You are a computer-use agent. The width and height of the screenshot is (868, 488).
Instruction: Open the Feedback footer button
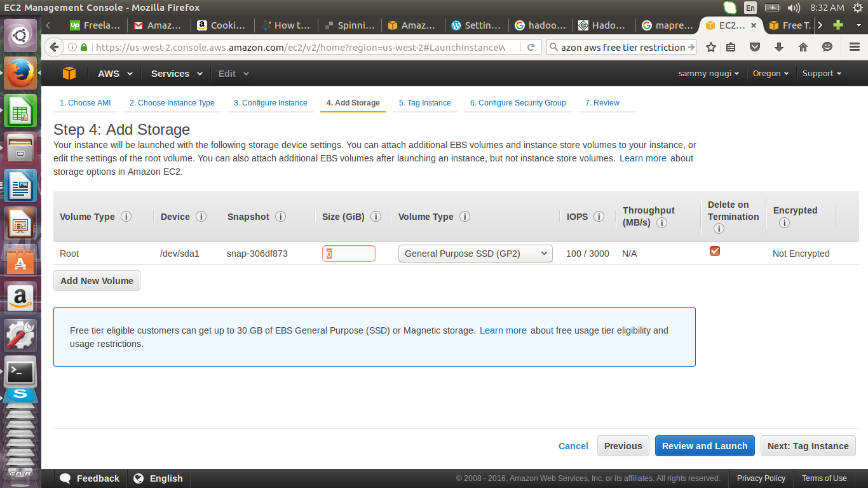pyautogui.click(x=90, y=478)
